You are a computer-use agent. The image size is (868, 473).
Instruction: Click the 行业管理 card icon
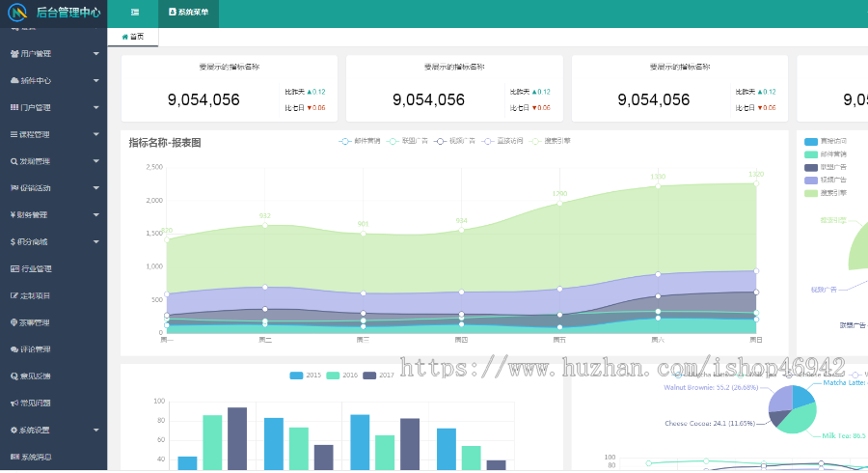click(14, 268)
